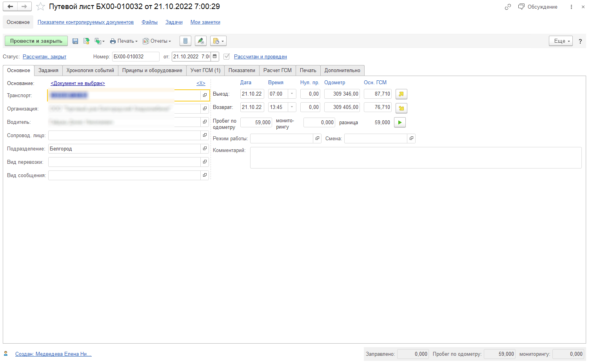Click the Провести и закрыть button
This screenshot has height=364, width=592.
(36, 41)
